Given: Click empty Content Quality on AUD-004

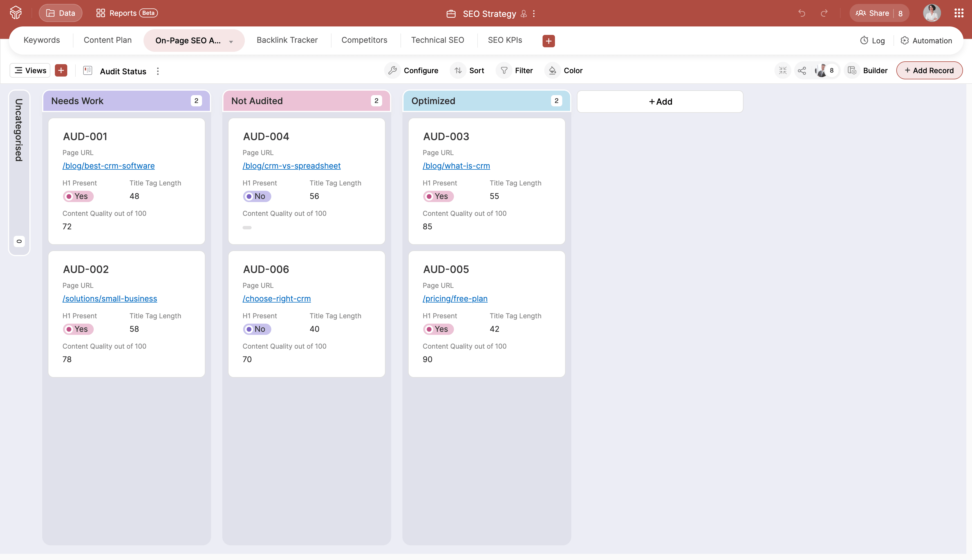Looking at the screenshot, I should [247, 227].
